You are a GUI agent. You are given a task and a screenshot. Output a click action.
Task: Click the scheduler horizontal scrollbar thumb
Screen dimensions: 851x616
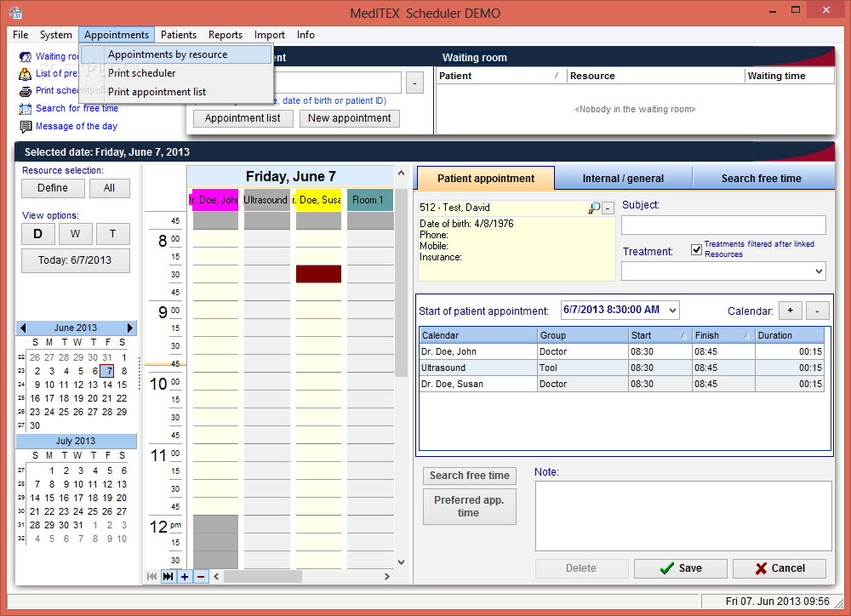pyautogui.click(x=263, y=576)
